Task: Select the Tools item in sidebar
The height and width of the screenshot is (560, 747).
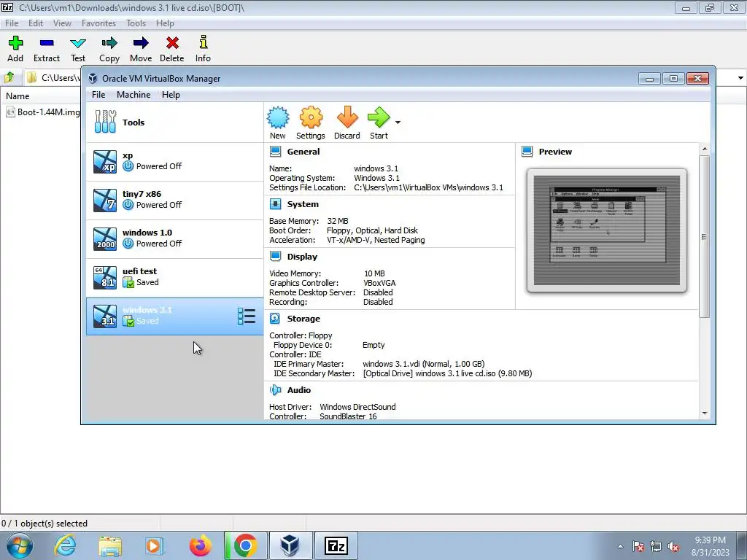Action: 174,122
